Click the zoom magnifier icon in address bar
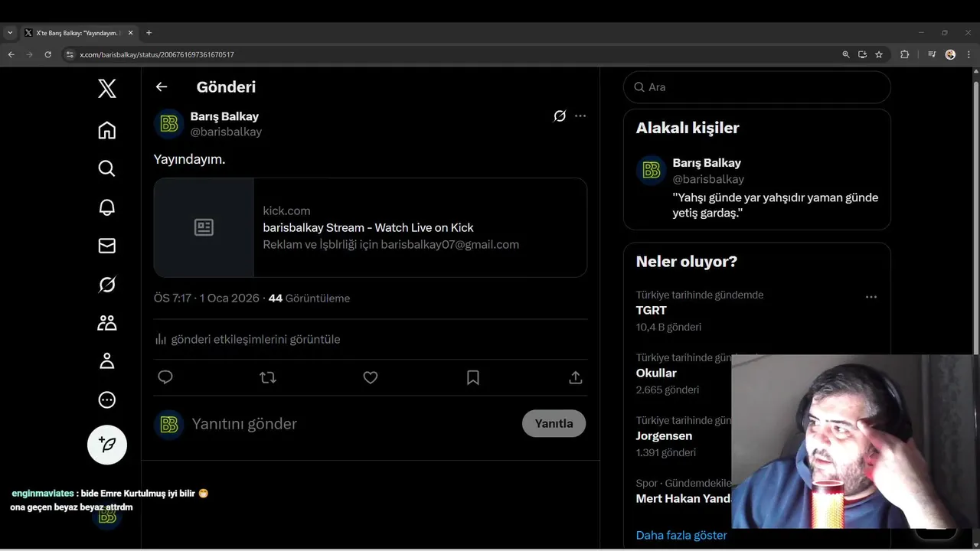This screenshot has width=980, height=551. pyautogui.click(x=846, y=54)
